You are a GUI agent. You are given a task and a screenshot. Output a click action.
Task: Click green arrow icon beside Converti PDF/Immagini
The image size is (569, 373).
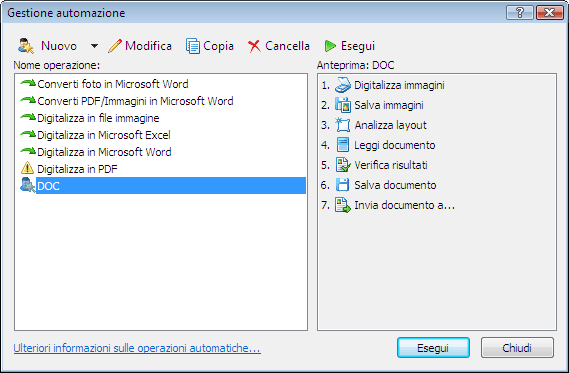click(28, 101)
